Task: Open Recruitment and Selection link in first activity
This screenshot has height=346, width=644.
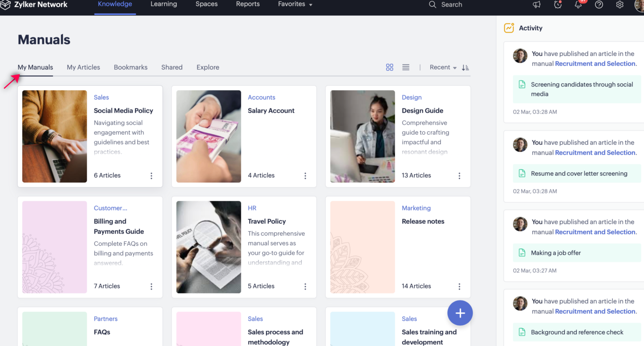Action: (x=595, y=63)
